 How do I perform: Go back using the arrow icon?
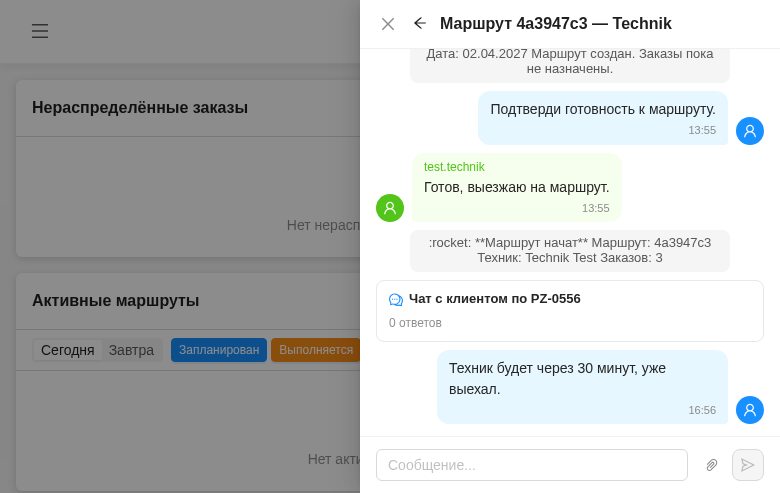pos(420,23)
